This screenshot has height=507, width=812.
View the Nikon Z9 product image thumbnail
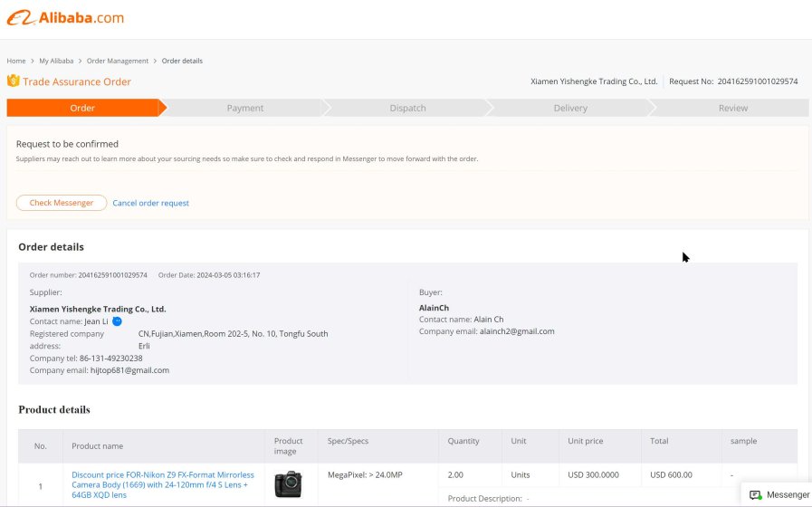coord(288,484)
